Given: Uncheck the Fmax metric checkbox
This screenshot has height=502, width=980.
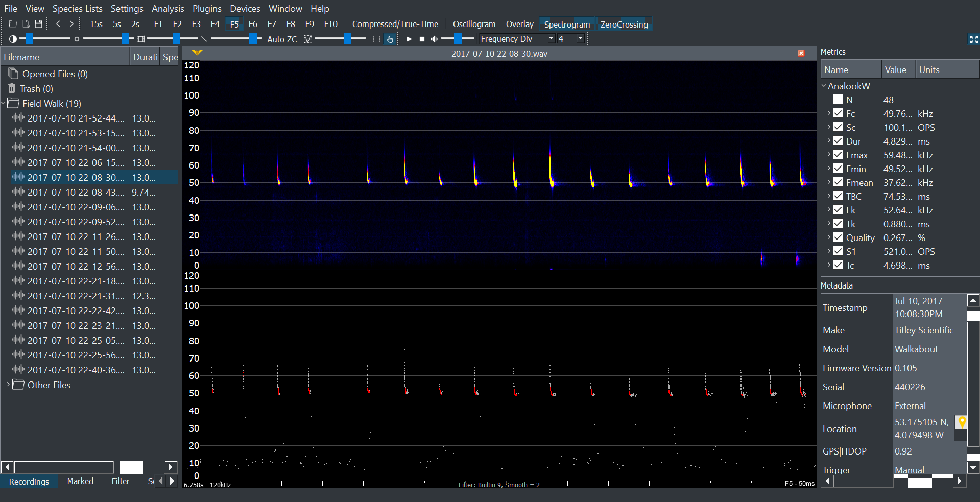Looking at the screenshot, I should [838, 155].
